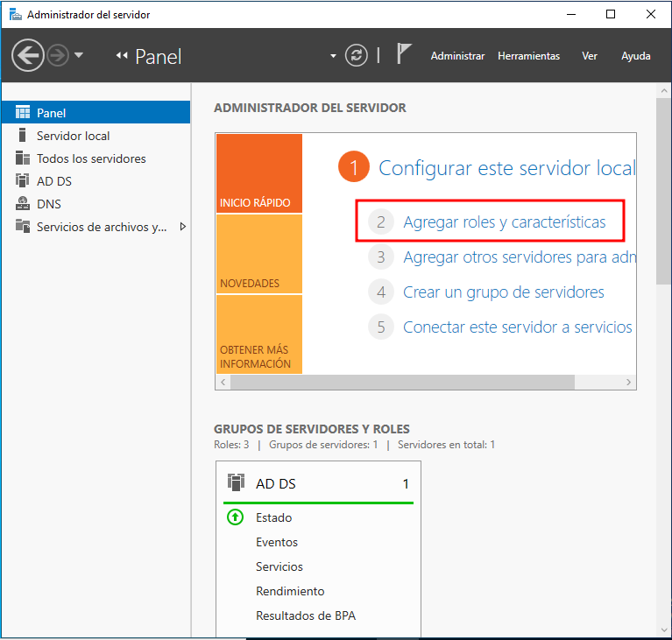Select the Todos los servidores icon
672x640 pixels.
coord(22,158)
